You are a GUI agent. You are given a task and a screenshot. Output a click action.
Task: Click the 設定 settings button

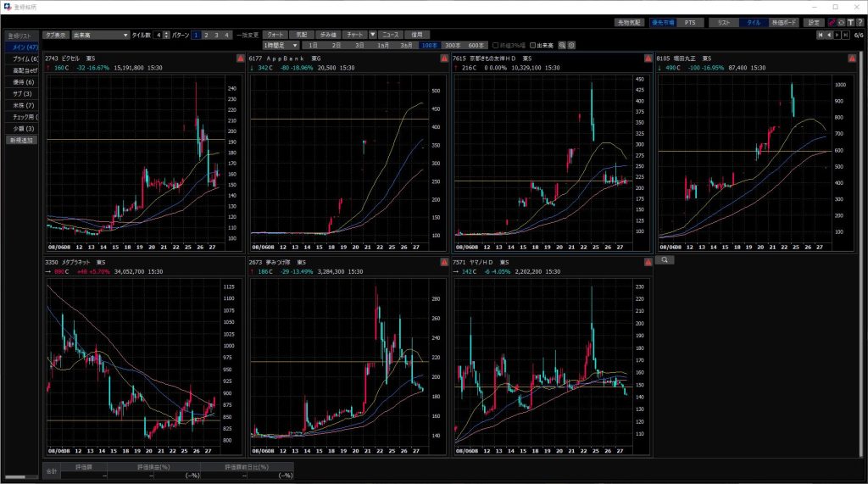[x=814, y=22]
